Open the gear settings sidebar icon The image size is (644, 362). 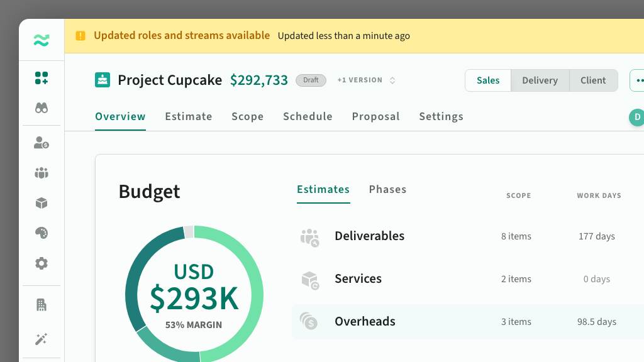click(42, 263)
